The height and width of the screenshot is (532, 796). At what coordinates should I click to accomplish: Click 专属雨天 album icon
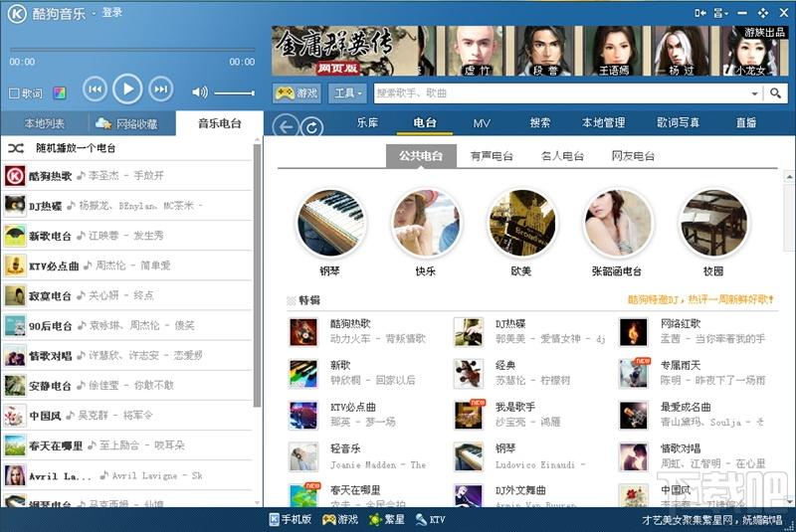tap(634, 373)
